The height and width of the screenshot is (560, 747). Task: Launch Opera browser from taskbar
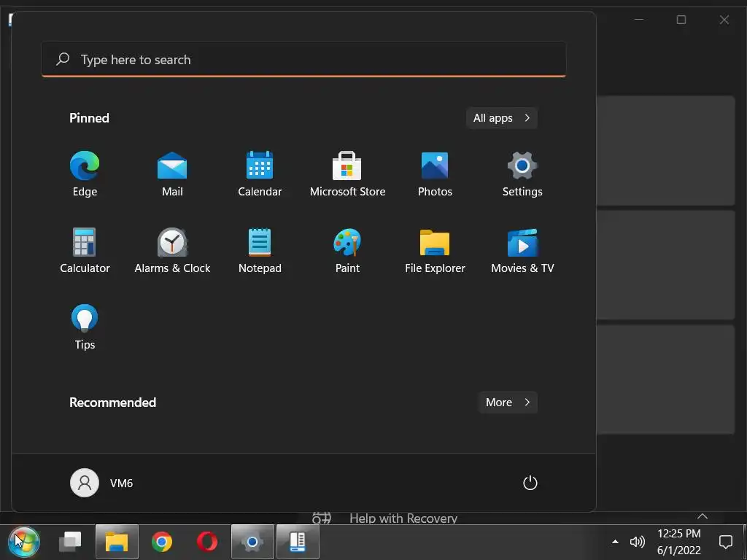tap(207, 542)
